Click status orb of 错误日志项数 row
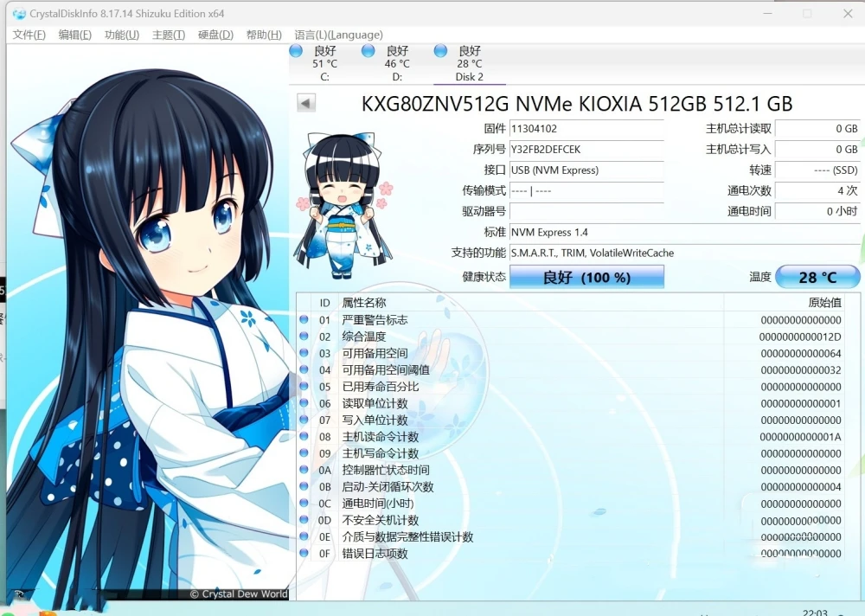Screen dimensions: 865x616 click(x=304, y=554)
